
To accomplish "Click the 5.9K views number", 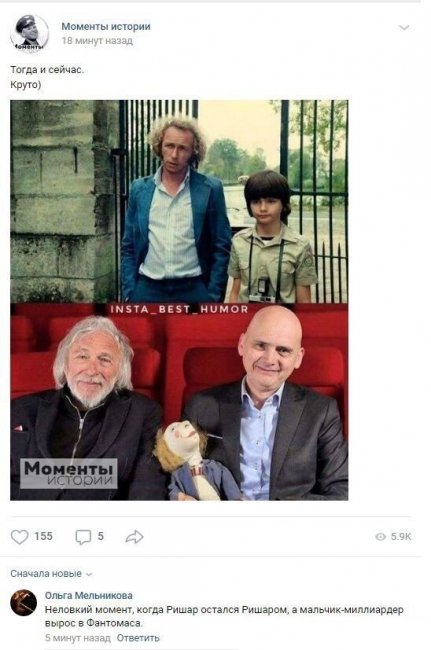I will click(x=401, y=537).
